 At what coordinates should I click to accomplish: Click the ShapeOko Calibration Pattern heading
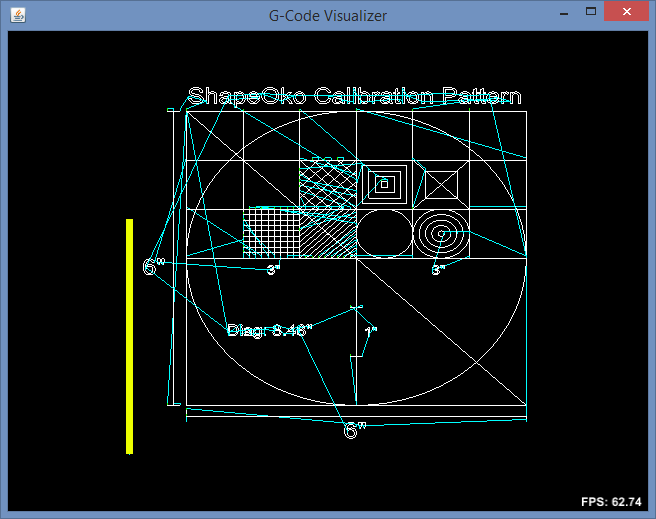click(354, 96)
